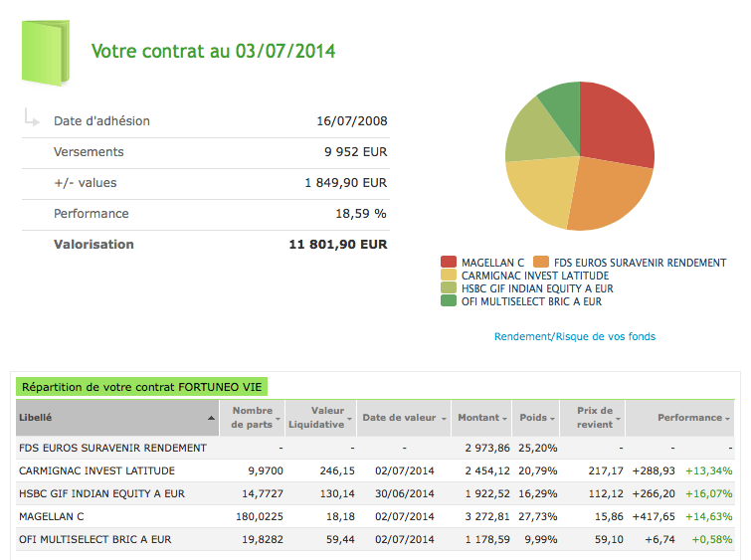This screenshot has height=560, width=751.
Task: Select the CARMIGNAC INVEST LATITUDE row
Action: (x=97, y=470)
